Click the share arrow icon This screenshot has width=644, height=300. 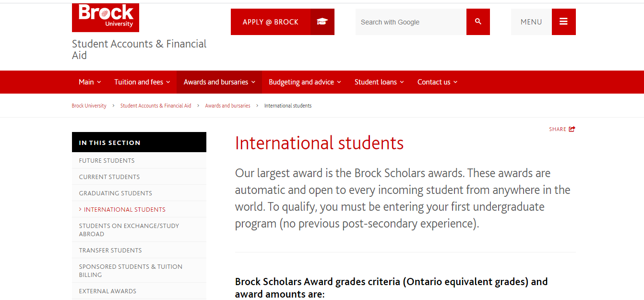coord(572,129)
